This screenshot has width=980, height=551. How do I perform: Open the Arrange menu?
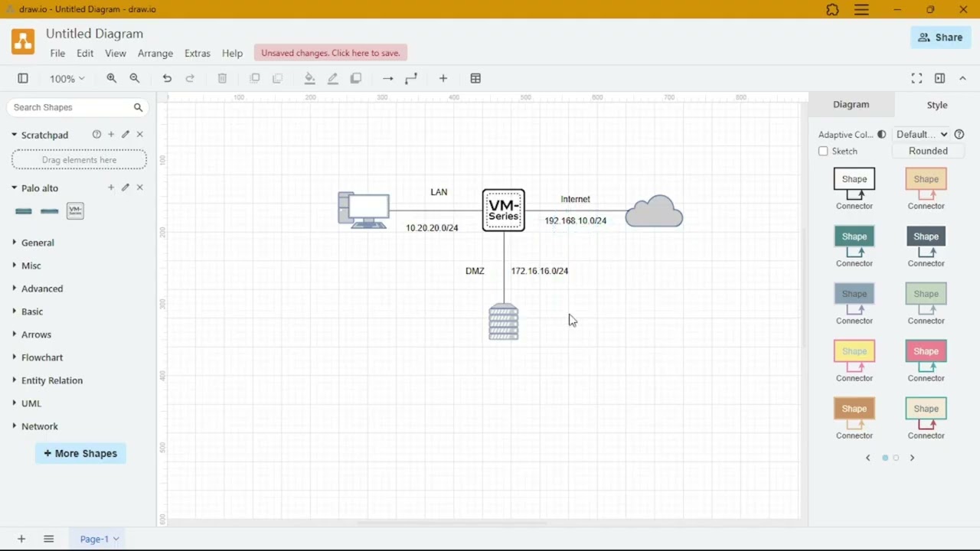(155, 54)
